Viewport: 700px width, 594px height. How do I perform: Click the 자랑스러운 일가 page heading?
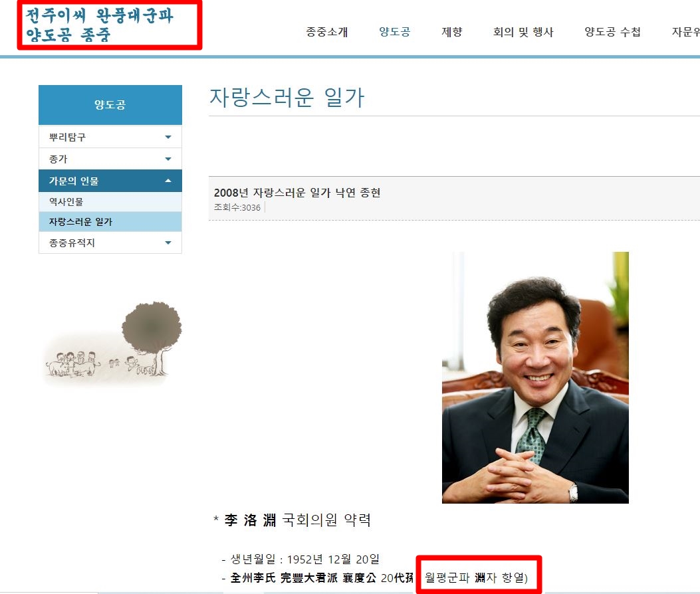(x=287, y=97)
